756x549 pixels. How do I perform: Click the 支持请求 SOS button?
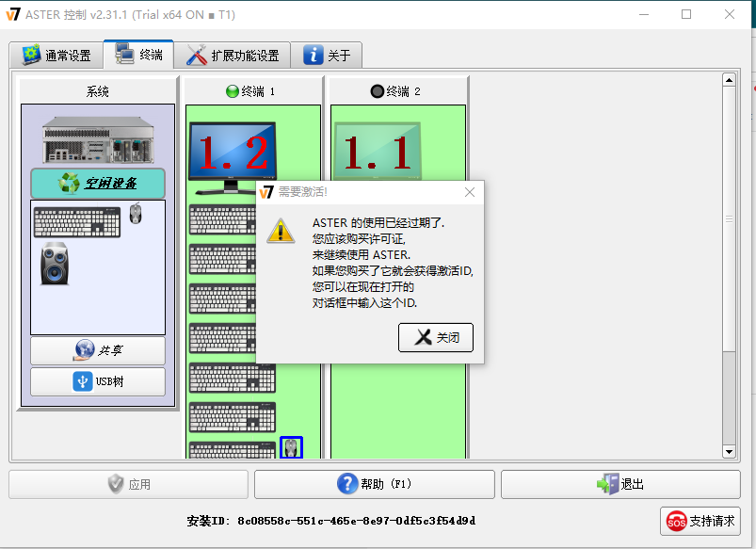700,521
